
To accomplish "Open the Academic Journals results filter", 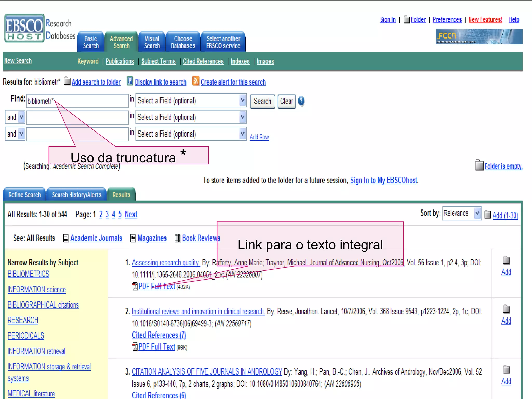I will coord(96,238).
